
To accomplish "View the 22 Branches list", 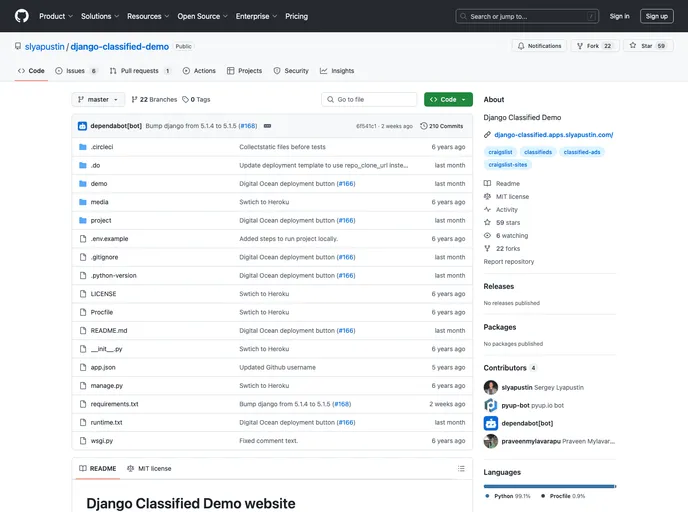I will 154,100.
